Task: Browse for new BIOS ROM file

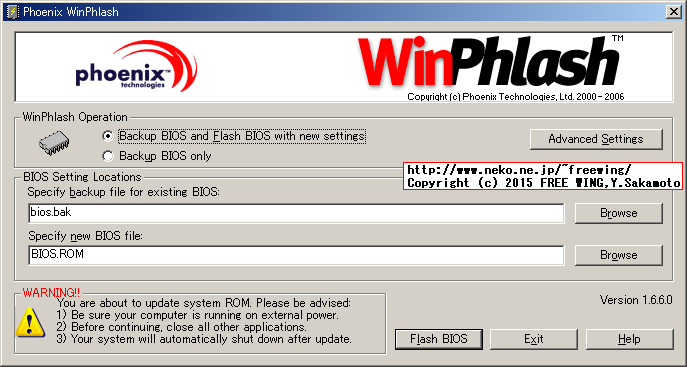Action: click(x=618, y=255)
